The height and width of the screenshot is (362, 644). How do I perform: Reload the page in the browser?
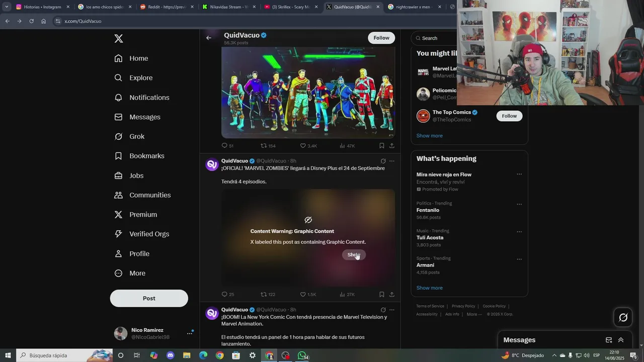click(x=31, y=21)
